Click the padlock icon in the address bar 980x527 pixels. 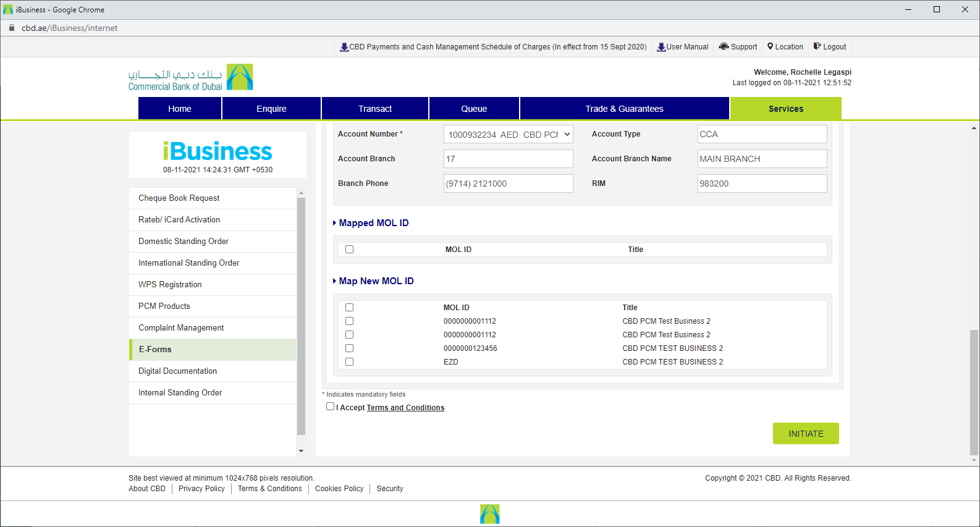(11, 28)
